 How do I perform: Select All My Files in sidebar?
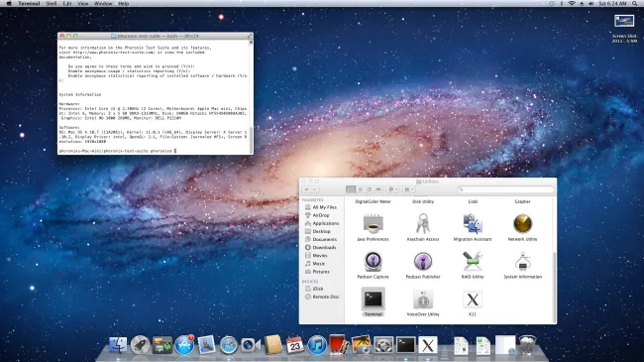tap(321, 207)
